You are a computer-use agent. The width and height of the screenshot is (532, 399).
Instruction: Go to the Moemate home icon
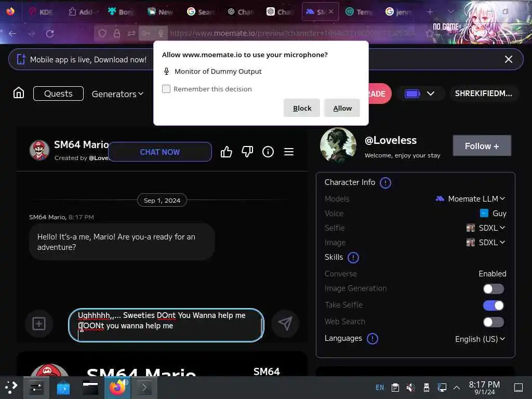pos(19,93)
